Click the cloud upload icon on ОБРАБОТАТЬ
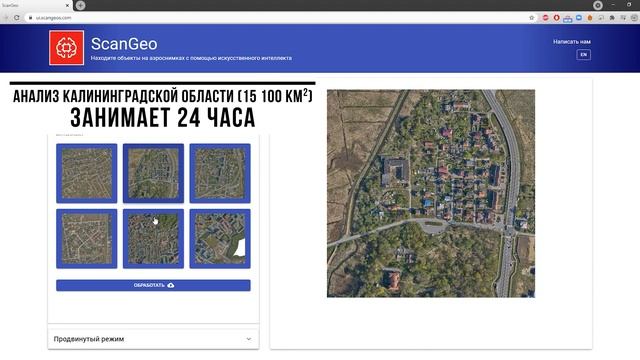The height and width of the screenshot is (360, 640). [171, 285]
